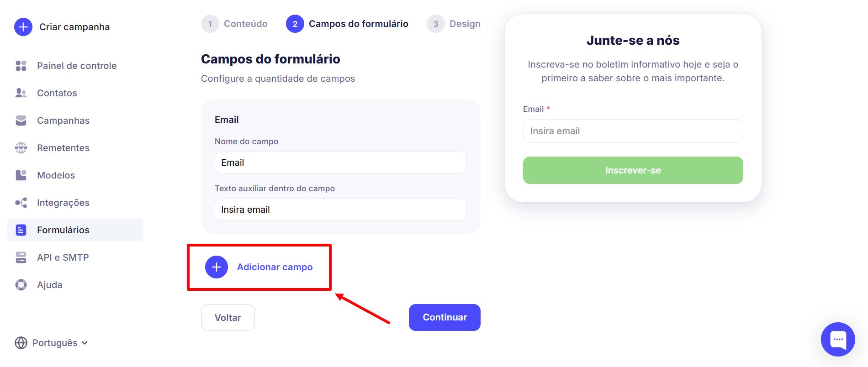Click the Ajuda lifebuoy icon
Viewport: 868px width, 367px height.
click(x=21, y=285)
